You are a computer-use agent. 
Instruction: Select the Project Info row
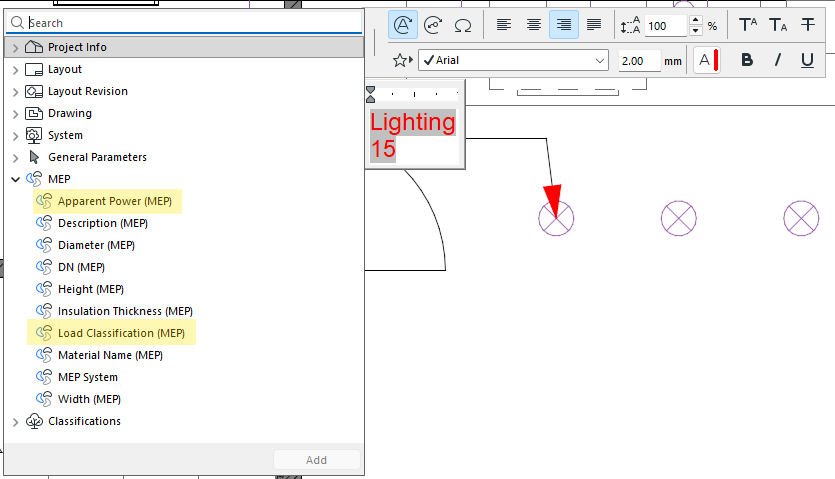184,47
